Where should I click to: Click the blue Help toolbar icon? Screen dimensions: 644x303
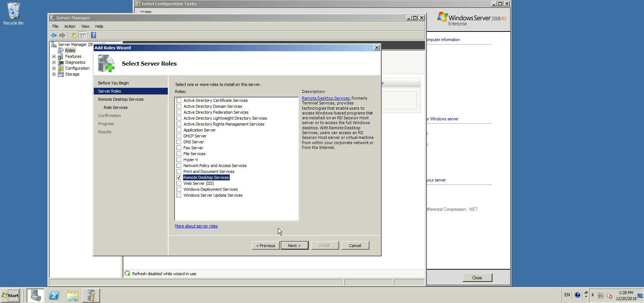(x=93, y=36)
